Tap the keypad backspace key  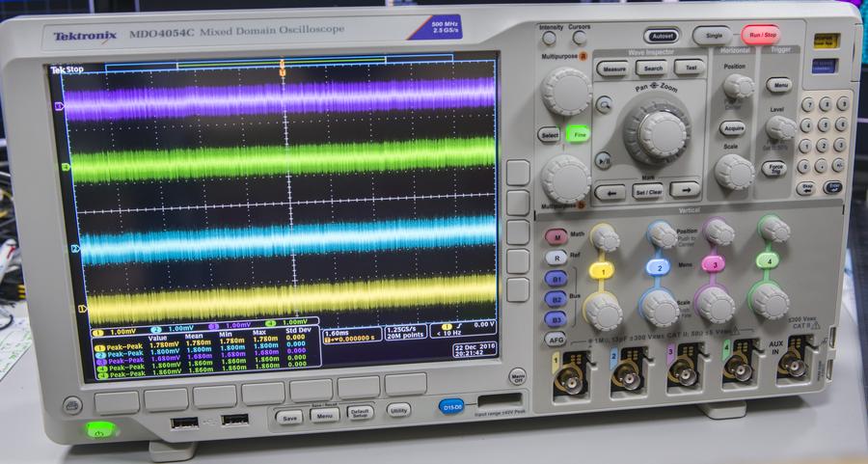tap(806, 188)
